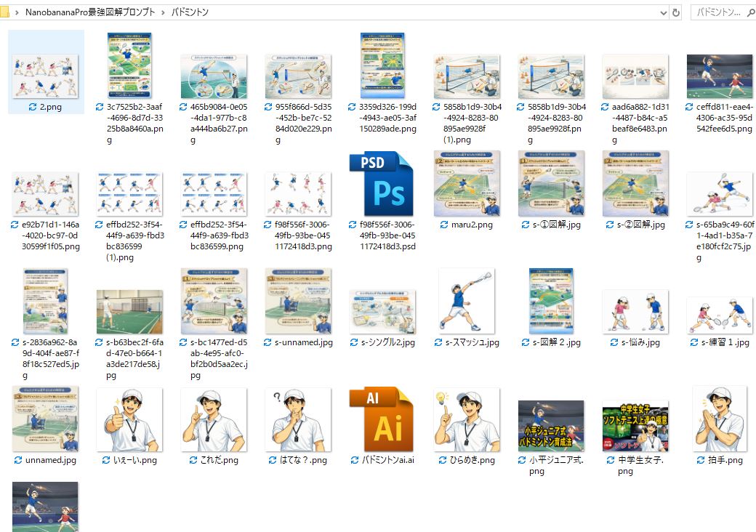Select the 拍手.png clapping coach image
This screenshot has height=532, width=756.
(719, 420)
